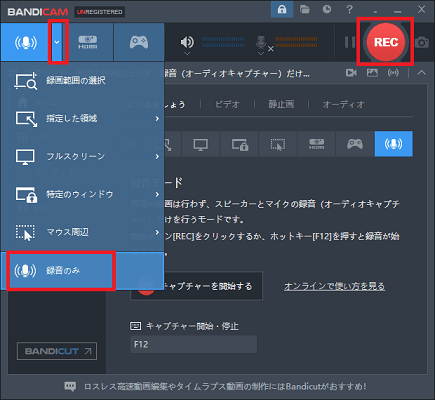Choose フルスクリーン menu entry
The height and width of the screenshot is (400, 435).
point(83,156)
